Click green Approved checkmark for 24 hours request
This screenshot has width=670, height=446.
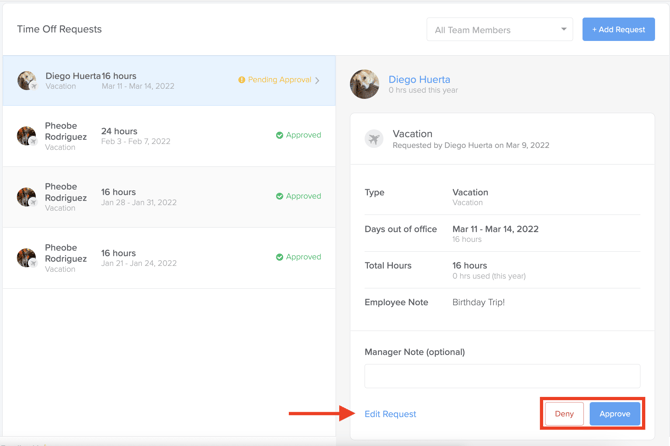coord(279,135)
